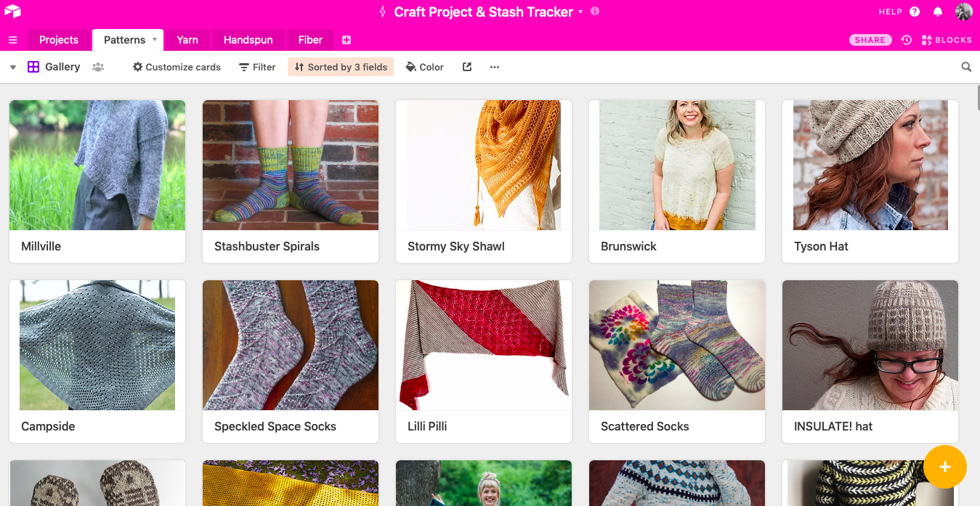The height and width of the screenshot is (506, 980).
Task: Switch to the Handspun tab
Action: pos(248,40)
